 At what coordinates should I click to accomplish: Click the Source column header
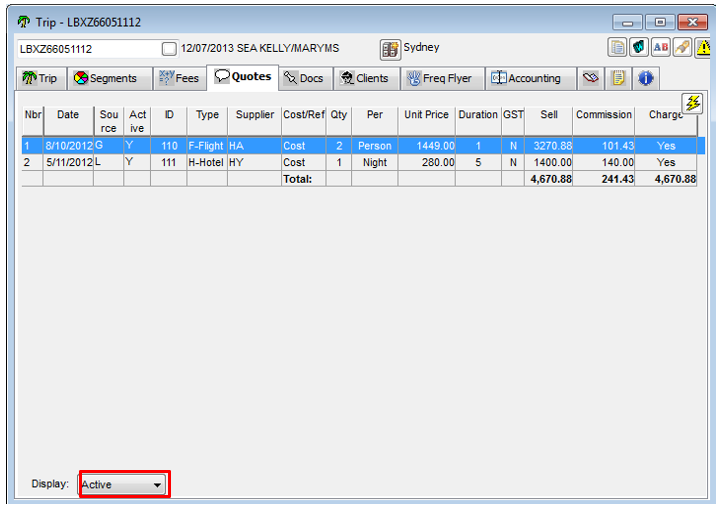coord(109,121)
